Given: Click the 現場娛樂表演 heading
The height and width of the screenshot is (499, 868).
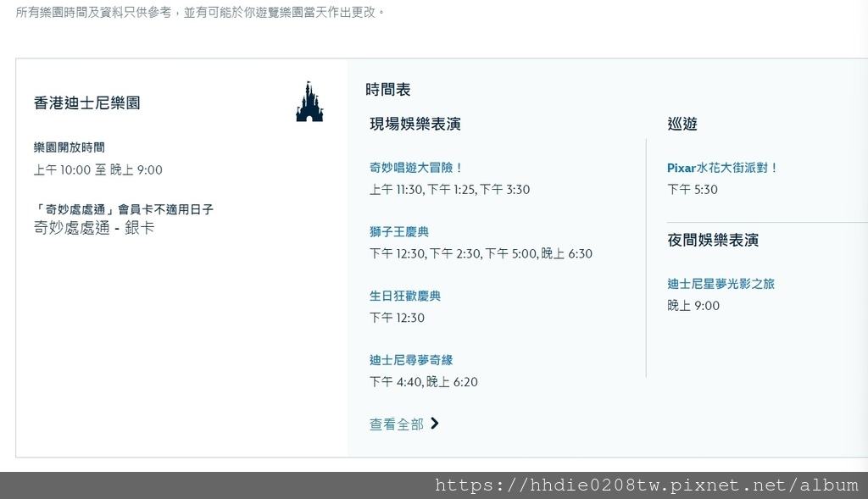Looking at the screenshot, I should [415, 124].
